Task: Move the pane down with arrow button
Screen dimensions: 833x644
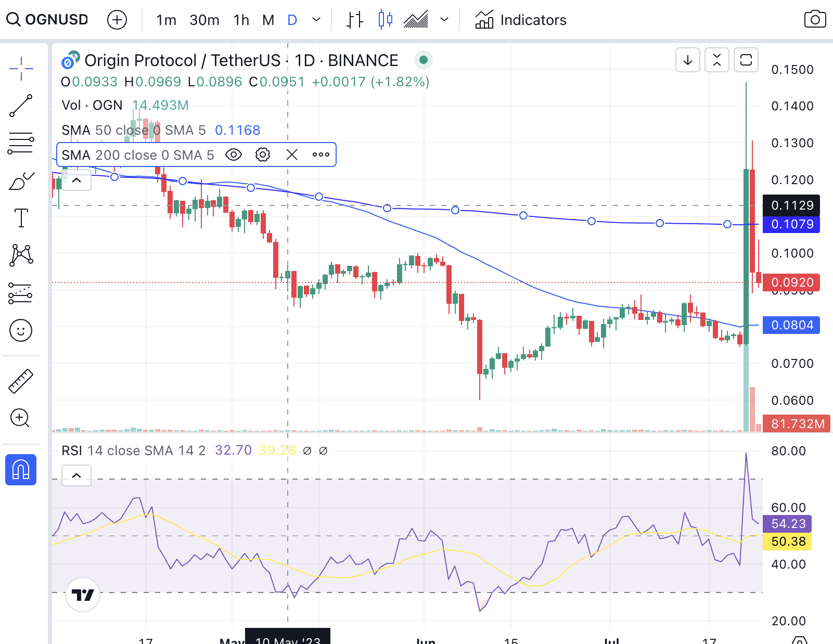Action: [688, 60]
